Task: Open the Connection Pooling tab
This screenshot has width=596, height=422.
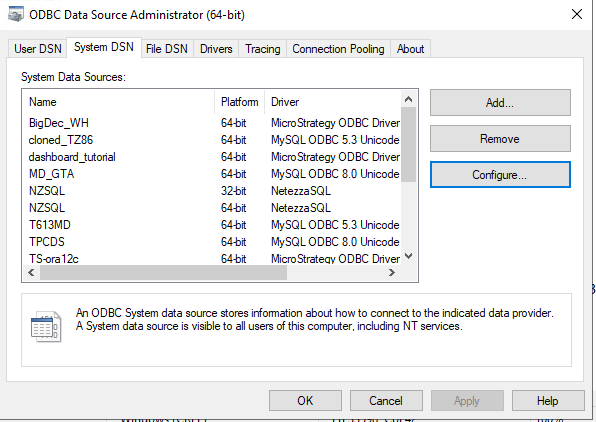Action: click(x=338, y=49)
